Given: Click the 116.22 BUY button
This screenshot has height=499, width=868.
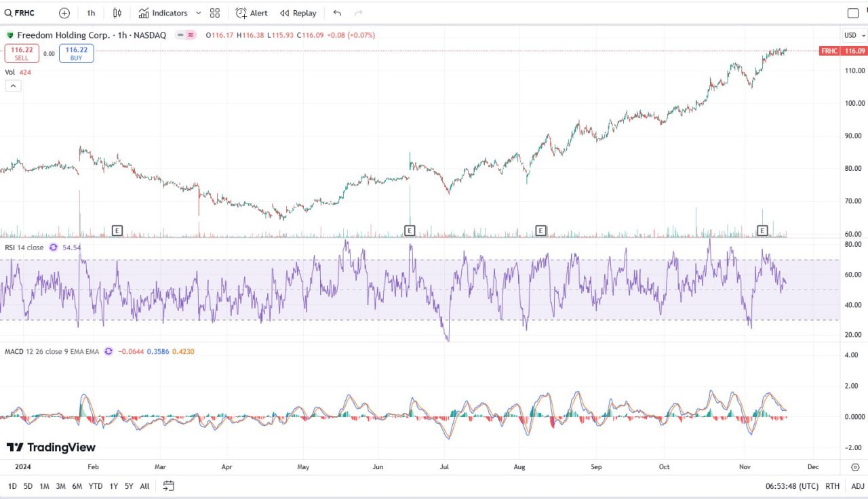Looking at the screenshot, I should click(x=77, y=54).
